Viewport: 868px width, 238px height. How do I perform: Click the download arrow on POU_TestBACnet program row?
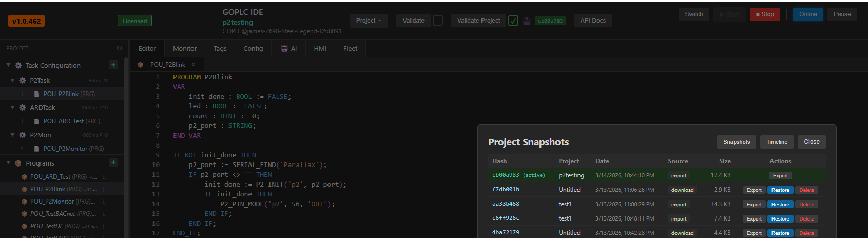(104, 214)
